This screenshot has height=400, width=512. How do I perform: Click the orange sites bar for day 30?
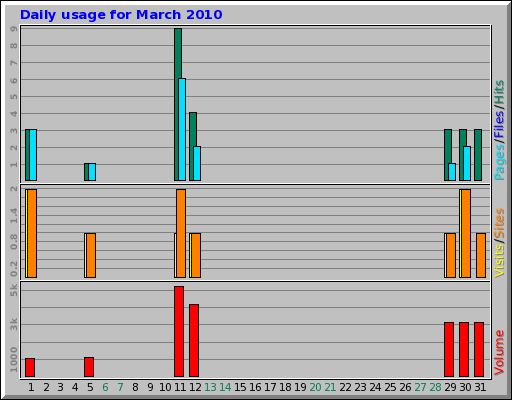pos(466,233)
